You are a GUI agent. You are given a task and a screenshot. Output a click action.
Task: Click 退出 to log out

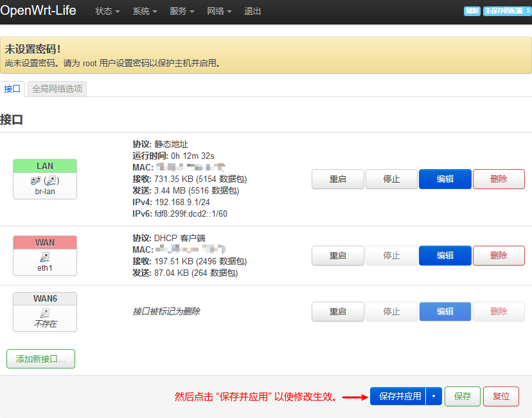[x=253, y=12]
